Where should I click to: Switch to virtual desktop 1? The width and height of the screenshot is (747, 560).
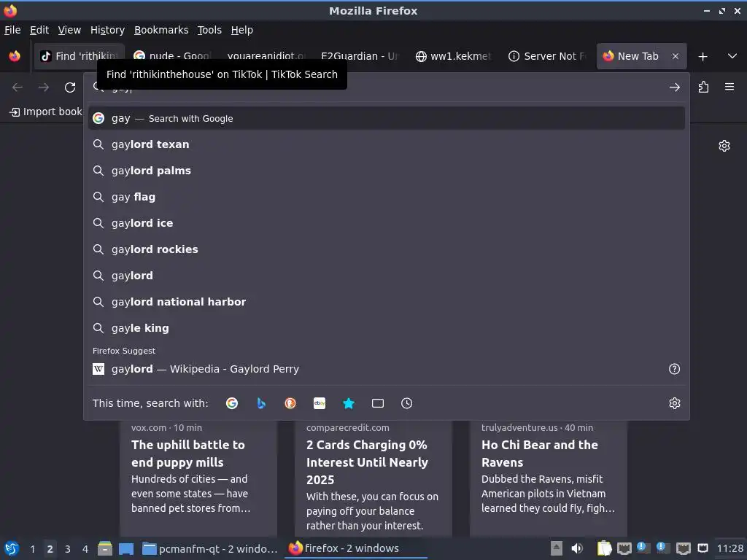coord(32,549)
